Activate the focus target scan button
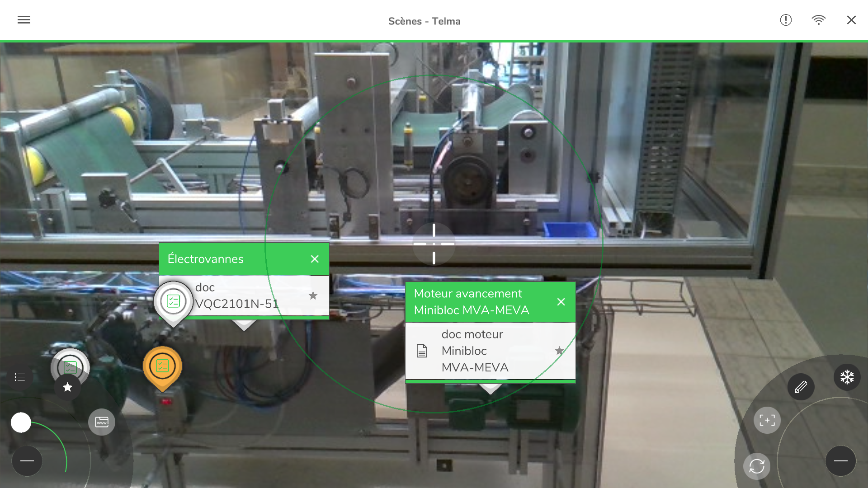This screenshot has height=488, width=868. point(767,420)
